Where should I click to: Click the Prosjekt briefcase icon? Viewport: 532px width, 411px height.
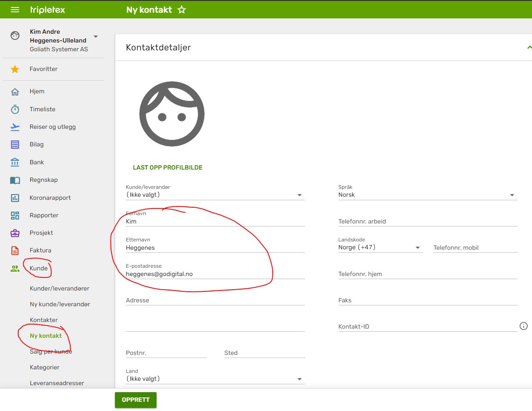click(15, 233)
